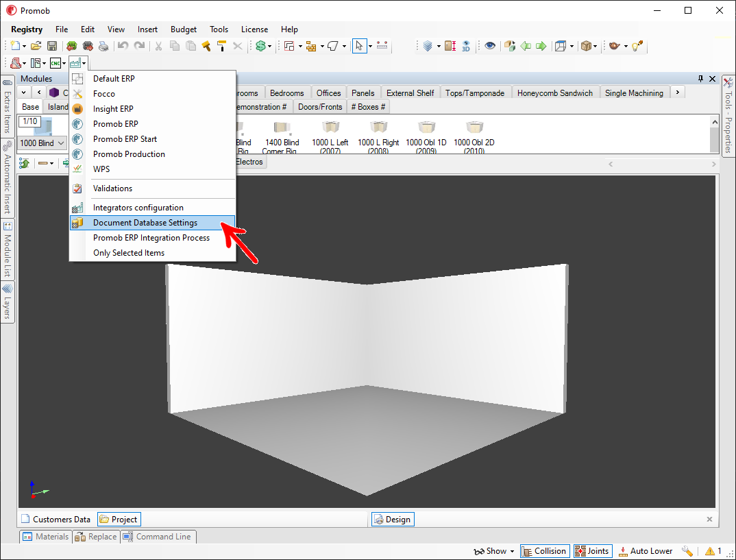Image resolution: width=736 pixels, height=560 pixels.
Task: Toggle the Joints option in status bar
Action: click(592, 551)
